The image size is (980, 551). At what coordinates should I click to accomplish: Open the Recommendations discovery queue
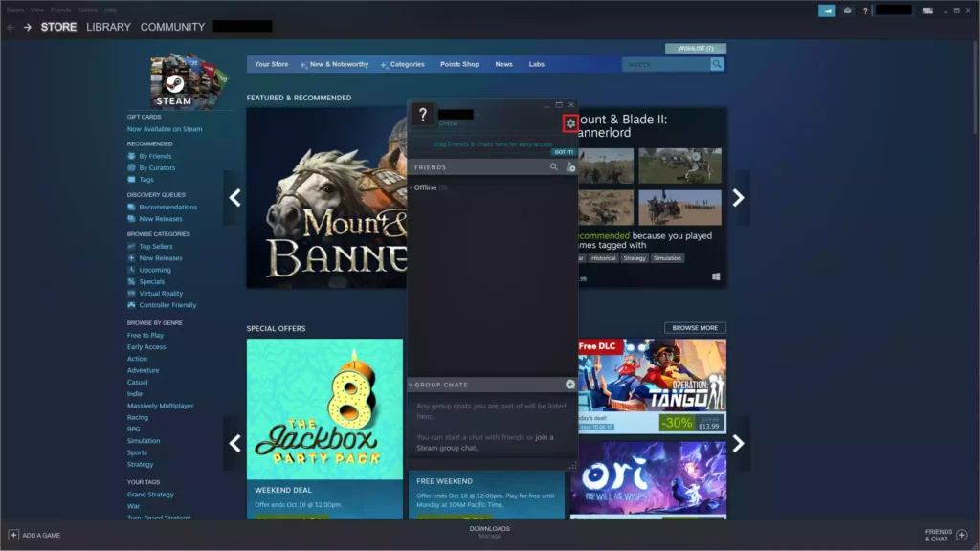(x=167, y=208)
